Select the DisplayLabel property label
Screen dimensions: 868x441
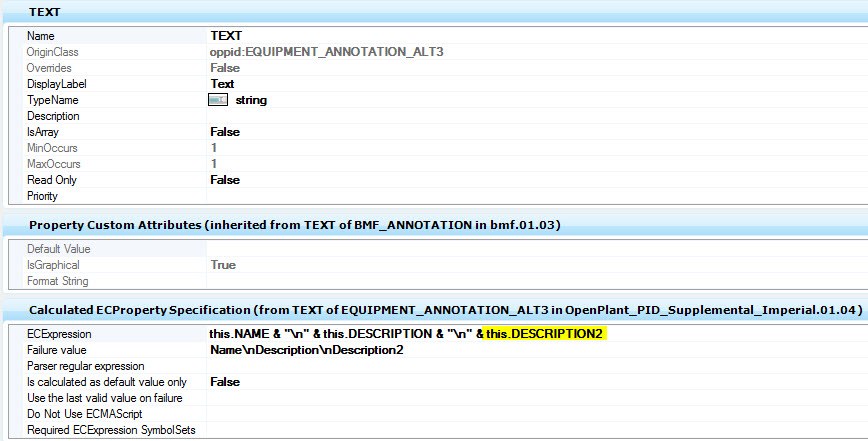(x=56, y=84)
